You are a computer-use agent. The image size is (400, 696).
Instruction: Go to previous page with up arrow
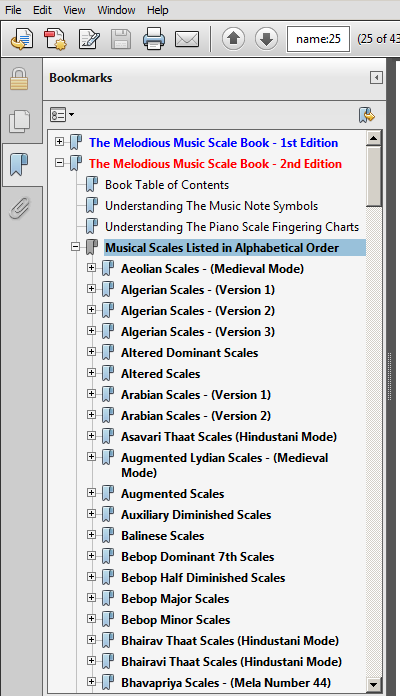(234, 39)
